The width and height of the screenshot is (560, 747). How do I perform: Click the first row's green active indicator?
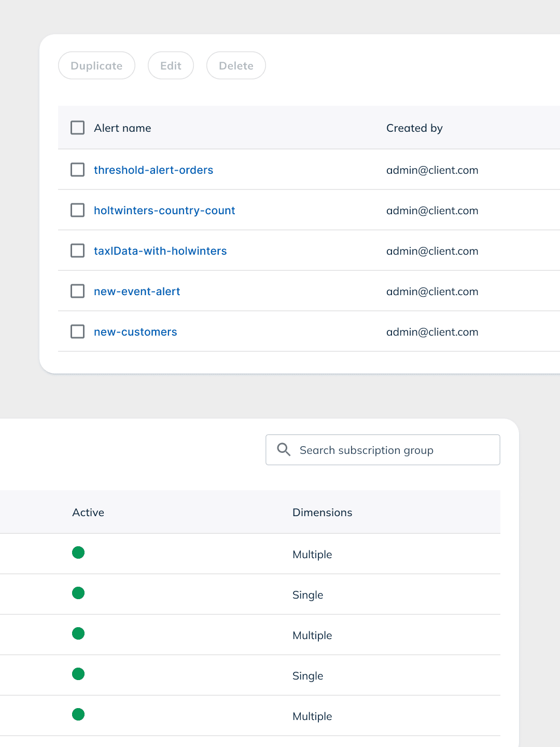coord(78,552)
